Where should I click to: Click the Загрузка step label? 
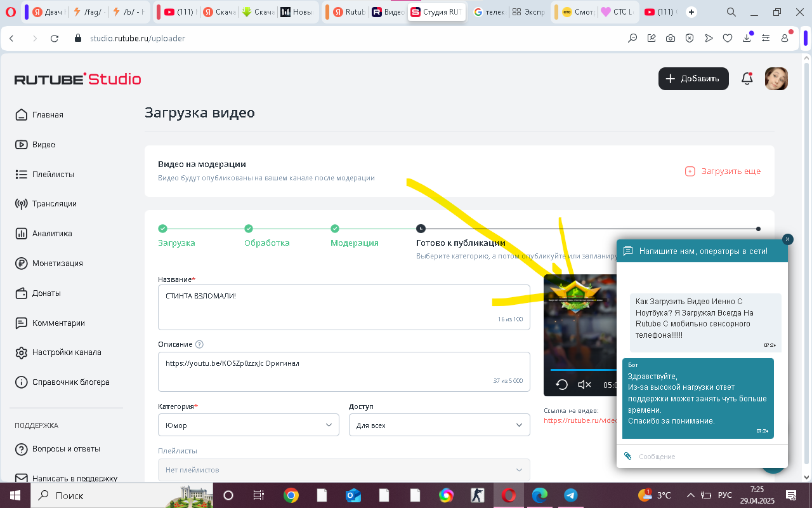(176, 243)
